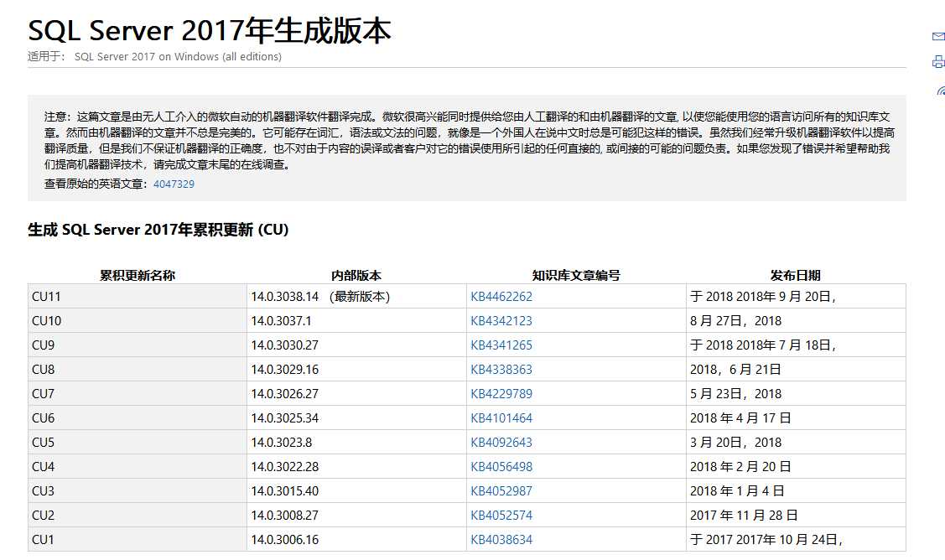
Task: Open the KB4056498 article link
Action: click(x=501, y=467)
